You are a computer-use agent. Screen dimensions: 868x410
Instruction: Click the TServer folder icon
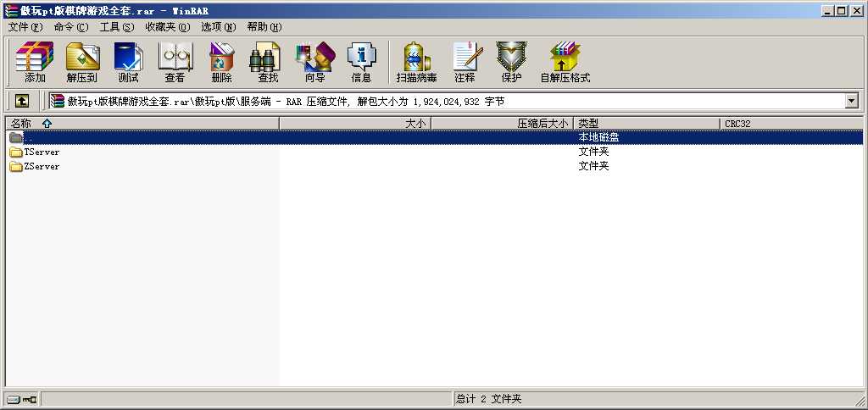(16, 152)
